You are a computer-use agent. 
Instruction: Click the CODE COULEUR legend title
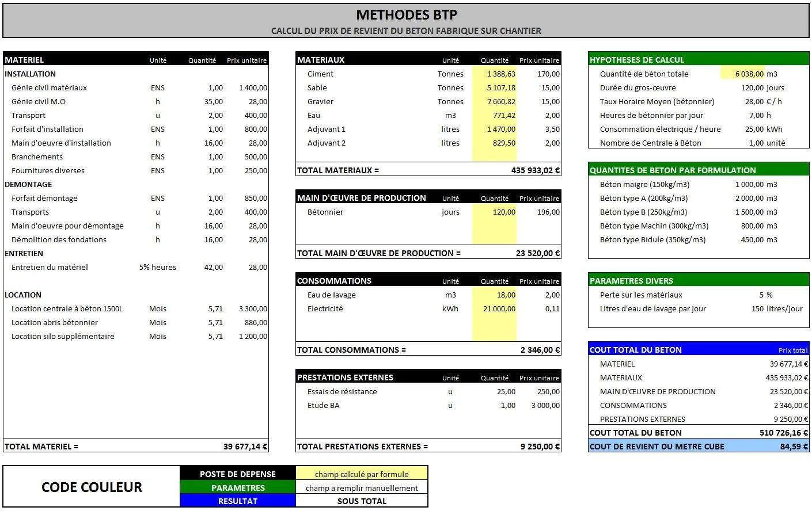coord(92,487)
